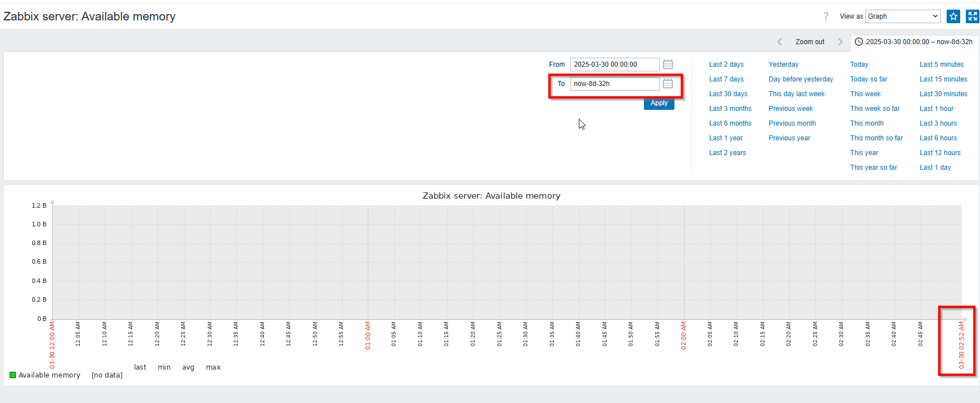Pick Today so far range
The width and height of the screenshot is (980, 403).
click(869, 79)
